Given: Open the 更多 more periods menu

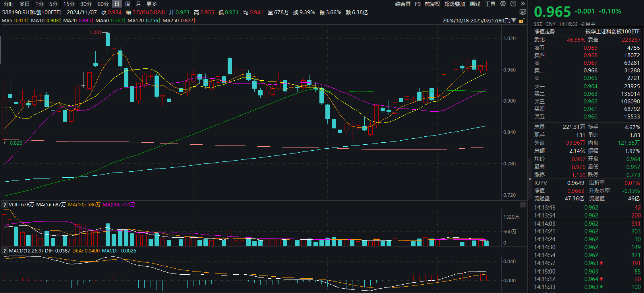Looking at the screenshot, I should pyautogui.click(x=152, y=4).
